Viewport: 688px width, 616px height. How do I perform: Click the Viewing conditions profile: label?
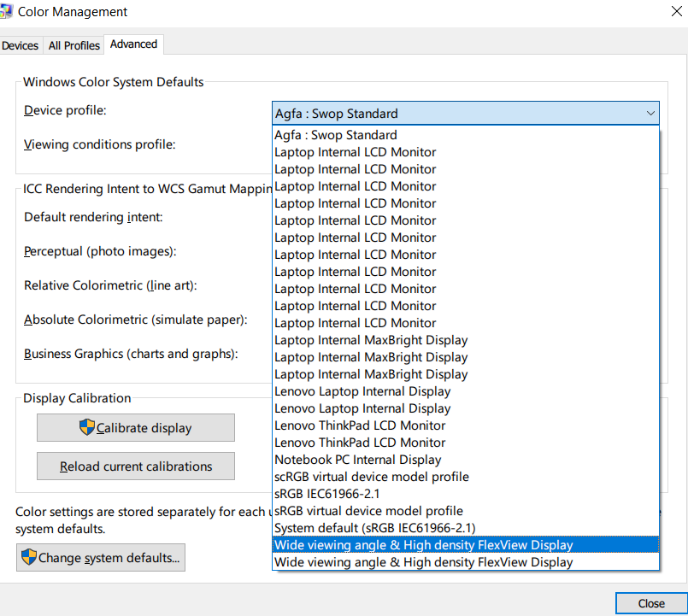click(x=100, y=144)
